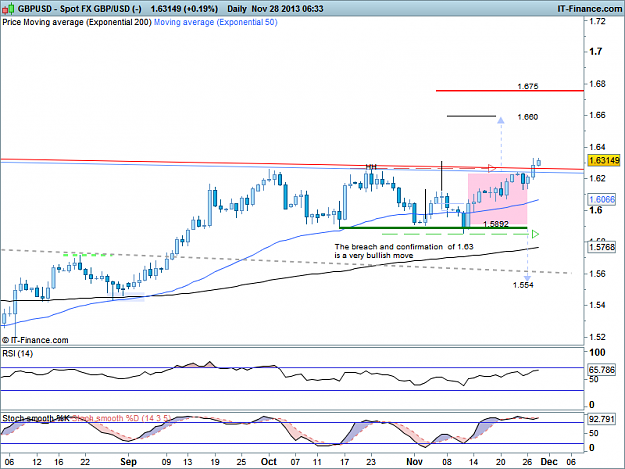Click the yellow 1.63149 current price tag

[604, 160]
